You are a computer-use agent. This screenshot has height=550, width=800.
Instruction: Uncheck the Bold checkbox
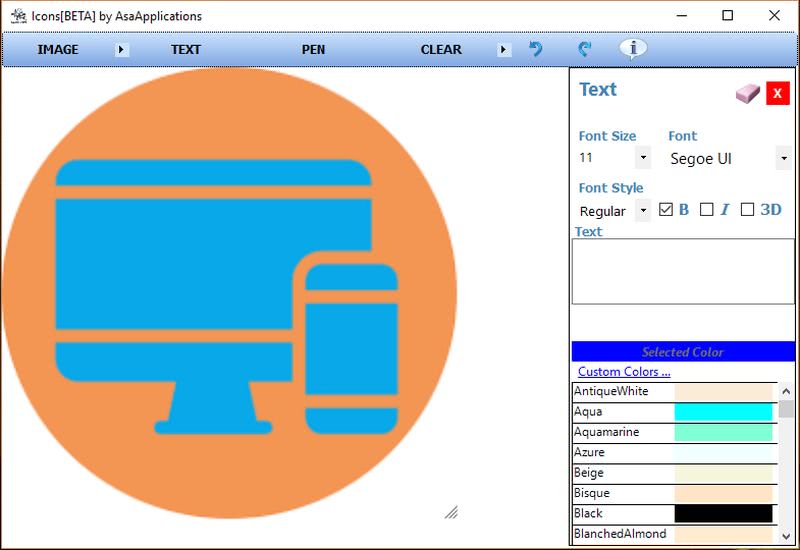pyautogui.click(x=666, y=210)
